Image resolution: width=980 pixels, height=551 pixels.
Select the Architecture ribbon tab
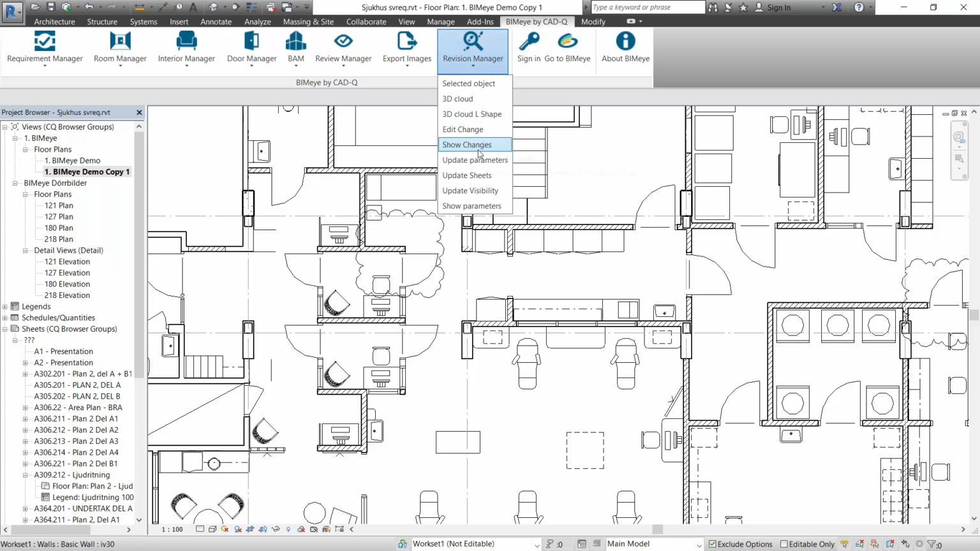tap(54, 22)
